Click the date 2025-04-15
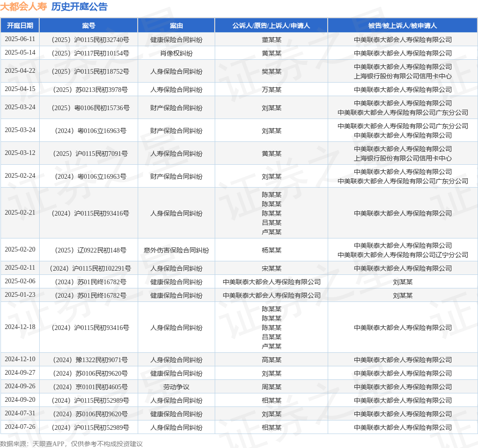Screen dimensions: 478x448 tap(20, 89)
